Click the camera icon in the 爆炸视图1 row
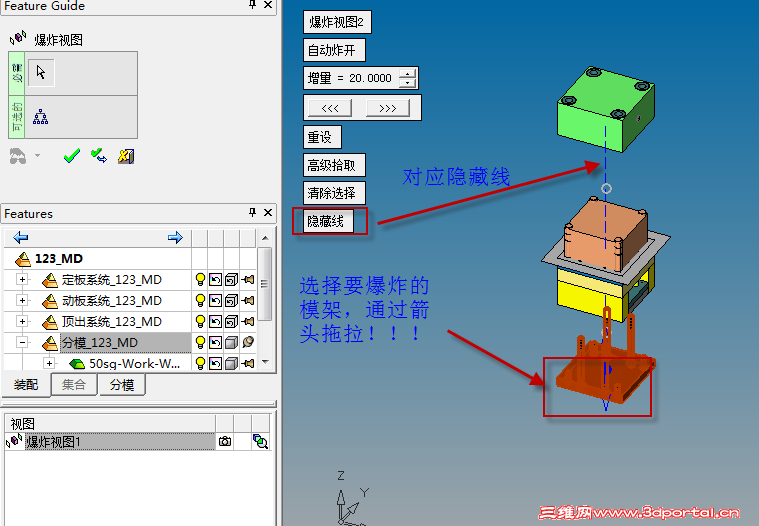Viewport: 759px width, 526px height. pyautogui.click(x=225, y=441)
